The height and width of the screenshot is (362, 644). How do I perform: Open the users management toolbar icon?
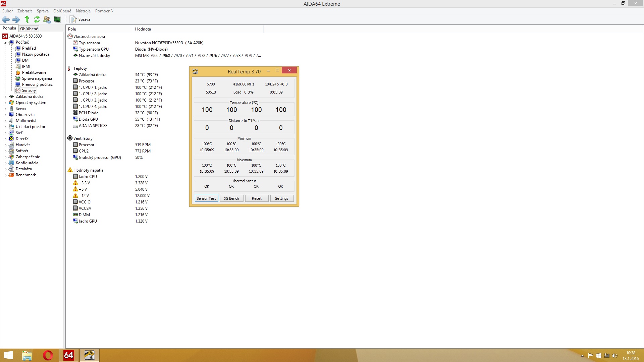coord(47,19)
